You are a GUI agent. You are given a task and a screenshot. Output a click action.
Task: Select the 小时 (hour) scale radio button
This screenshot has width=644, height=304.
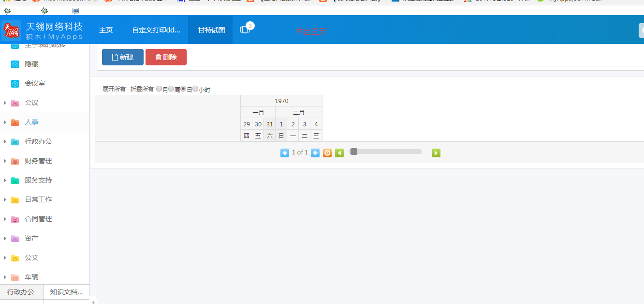(x=195, y=89)
